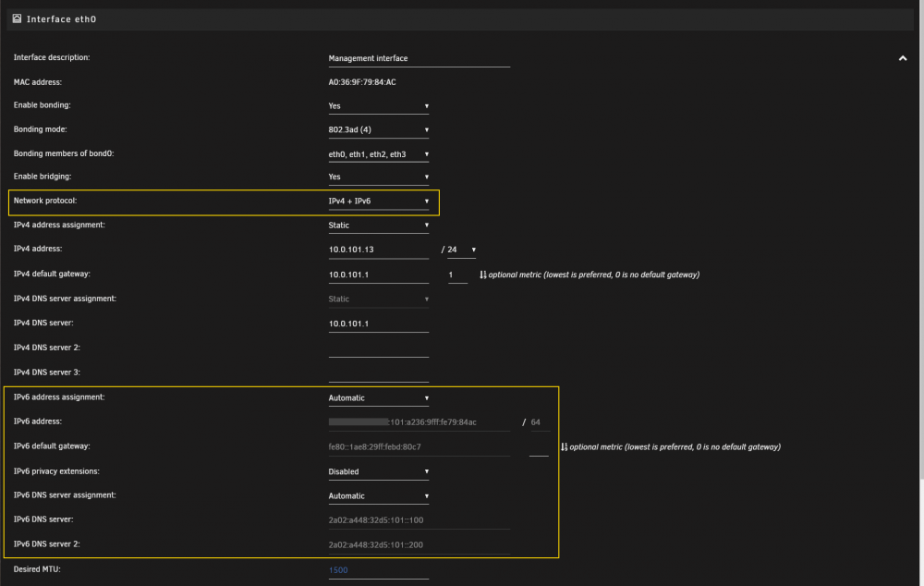Click the IPv4 address field 10.0.101.13
The width and height of the screenshot is (924, 586).
pos(378,250)
